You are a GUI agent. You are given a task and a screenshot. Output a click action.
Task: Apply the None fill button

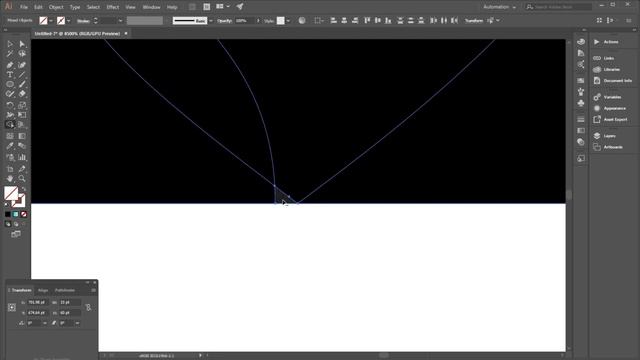24,214
